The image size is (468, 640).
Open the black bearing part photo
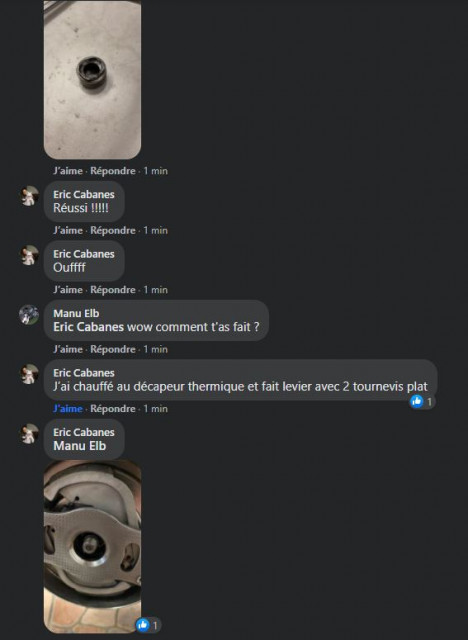click(x=92, y=79)
